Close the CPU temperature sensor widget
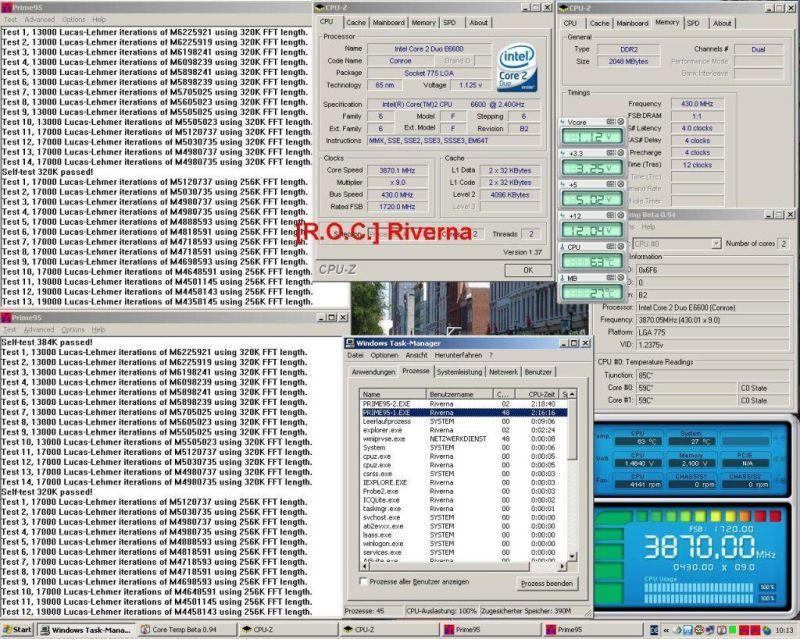Image resolution: width=800 pixels, height=639 pixels. pos(621,247)
